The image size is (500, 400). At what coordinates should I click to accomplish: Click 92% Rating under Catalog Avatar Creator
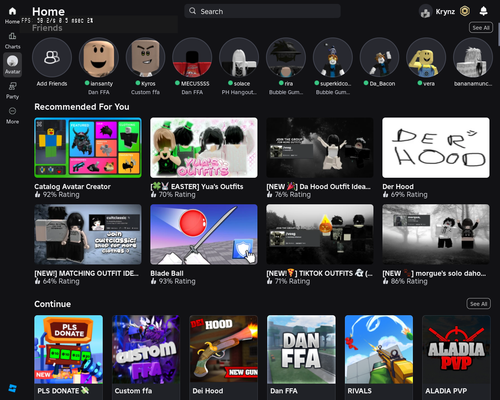coord(61,195)
